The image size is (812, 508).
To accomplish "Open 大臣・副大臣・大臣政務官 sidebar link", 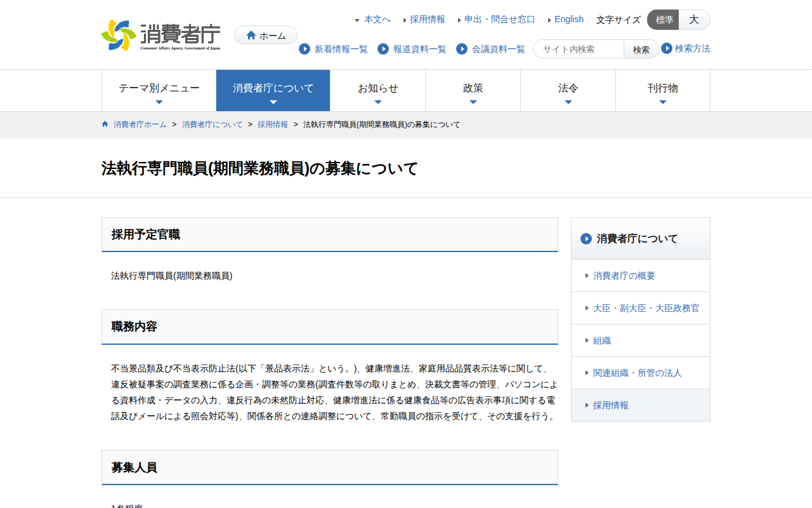I will pyautogui.click(x=646, y=308).
